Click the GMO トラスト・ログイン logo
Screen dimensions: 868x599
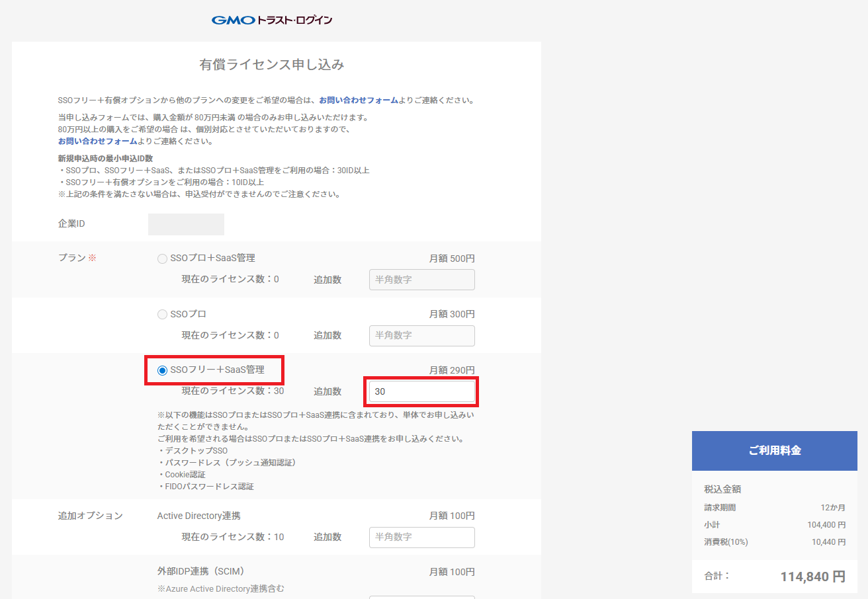[x=272, y=20]
